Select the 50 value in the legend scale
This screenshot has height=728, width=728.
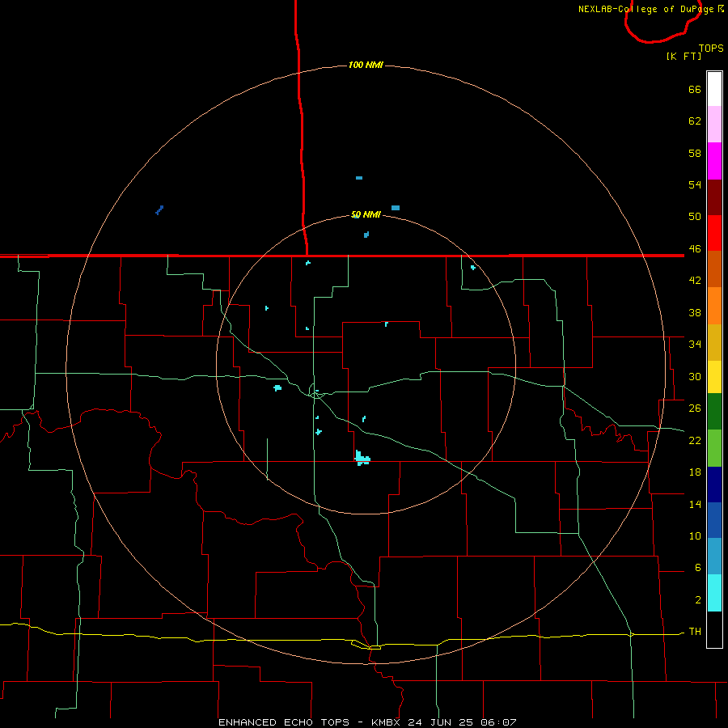[695, 216]
